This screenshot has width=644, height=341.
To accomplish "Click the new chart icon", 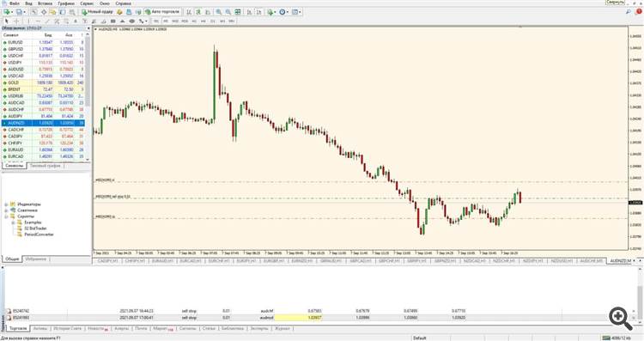I will point(7,12).
